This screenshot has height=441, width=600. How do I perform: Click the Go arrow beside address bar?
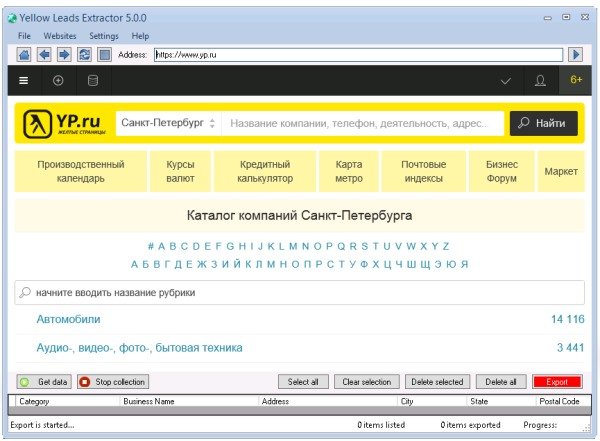[575, 55]
